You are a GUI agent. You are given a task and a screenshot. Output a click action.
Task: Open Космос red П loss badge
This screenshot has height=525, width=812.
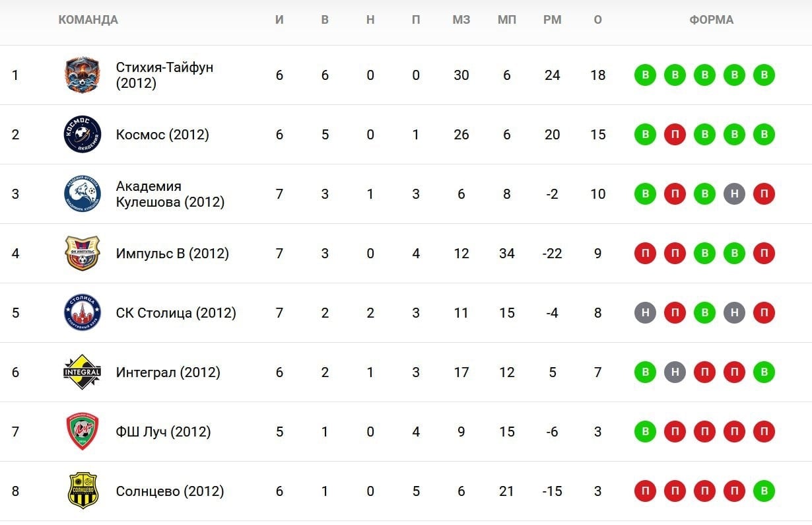675,135
